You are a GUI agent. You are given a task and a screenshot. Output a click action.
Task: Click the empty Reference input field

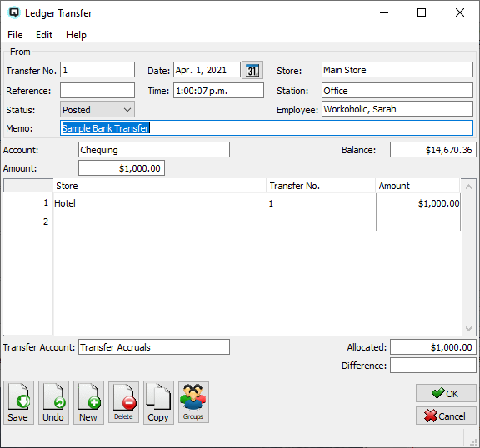(97, 91)
